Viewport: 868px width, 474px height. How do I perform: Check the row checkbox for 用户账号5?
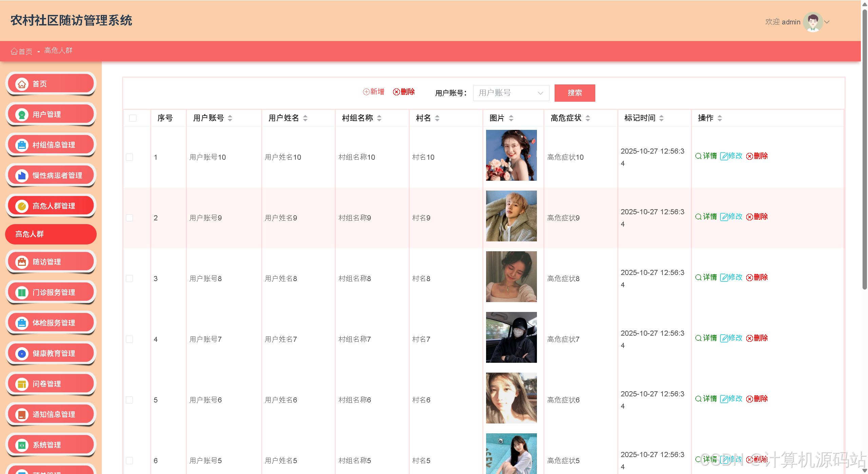129,460
